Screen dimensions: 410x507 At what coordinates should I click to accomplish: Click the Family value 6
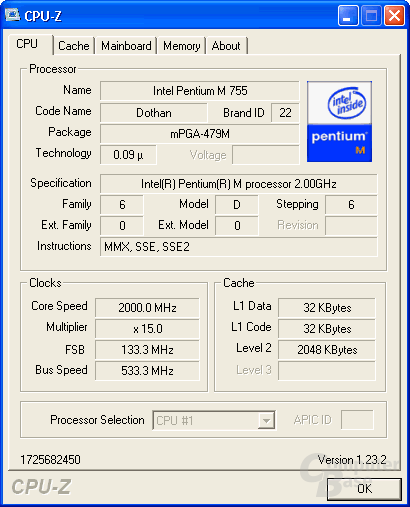click(122, 204)
